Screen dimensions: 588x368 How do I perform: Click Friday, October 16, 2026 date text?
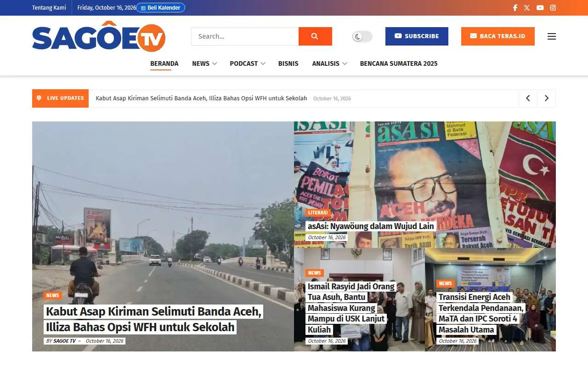[107, 8]
